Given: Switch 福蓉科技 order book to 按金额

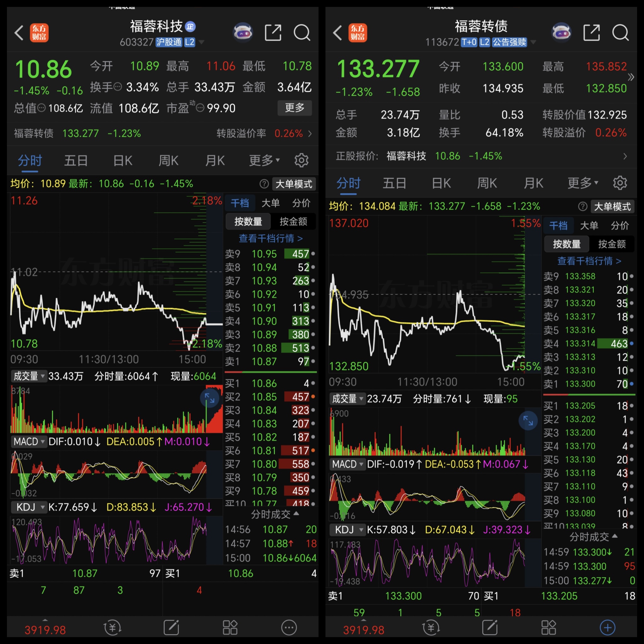Looking at the screenshot, I should pos(293,221).
